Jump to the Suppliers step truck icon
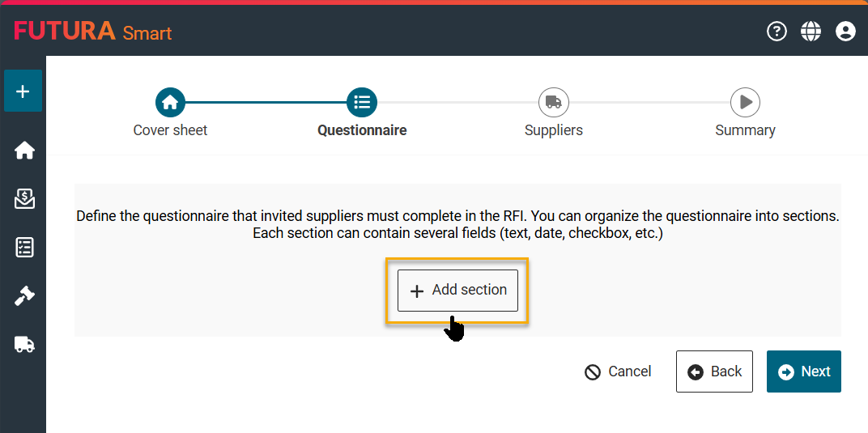Screen dimensions: 868x433 (x=554, y=103)
